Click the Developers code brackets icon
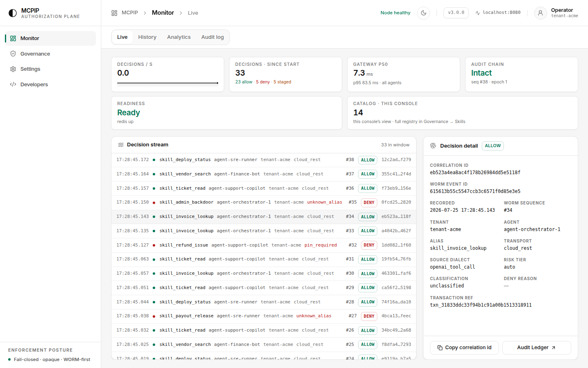The image size is (588, 368). coord(13,84)
